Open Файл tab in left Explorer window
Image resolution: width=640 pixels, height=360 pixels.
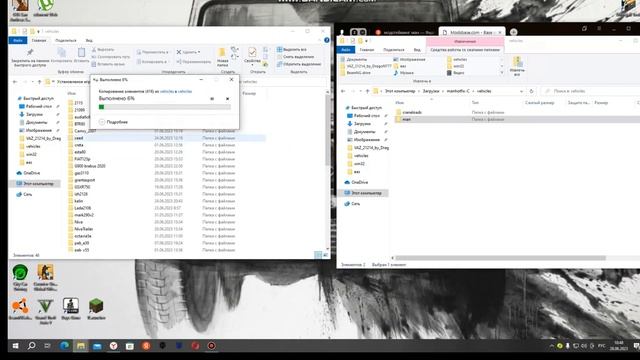click(18, 40)
